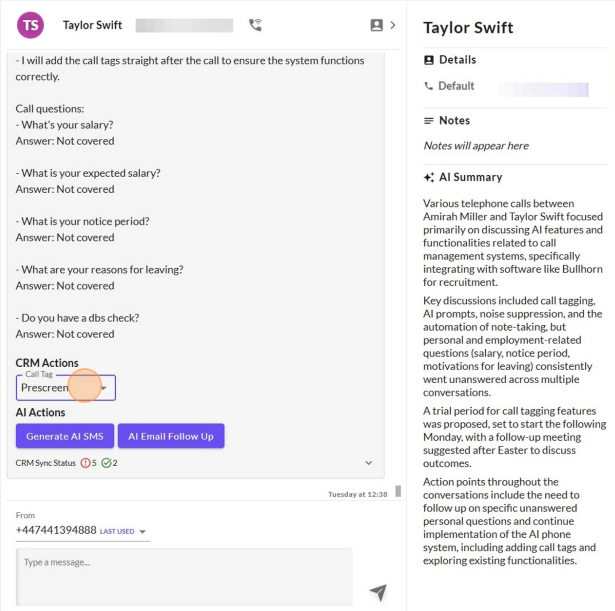Click the conversation scrollbar thumb
The height and width of the screenshot is (611, 615).
click(398, 491)
